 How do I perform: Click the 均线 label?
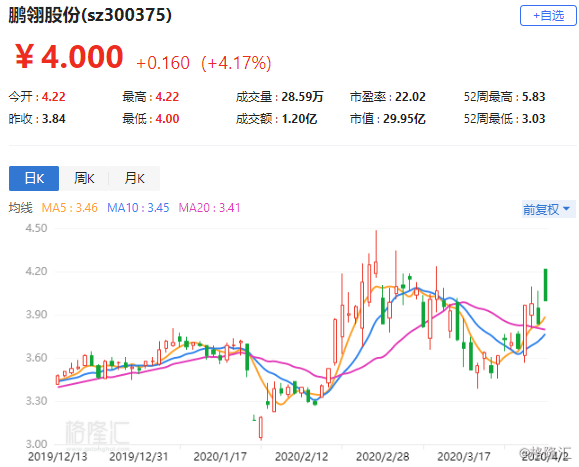point(21,208)
